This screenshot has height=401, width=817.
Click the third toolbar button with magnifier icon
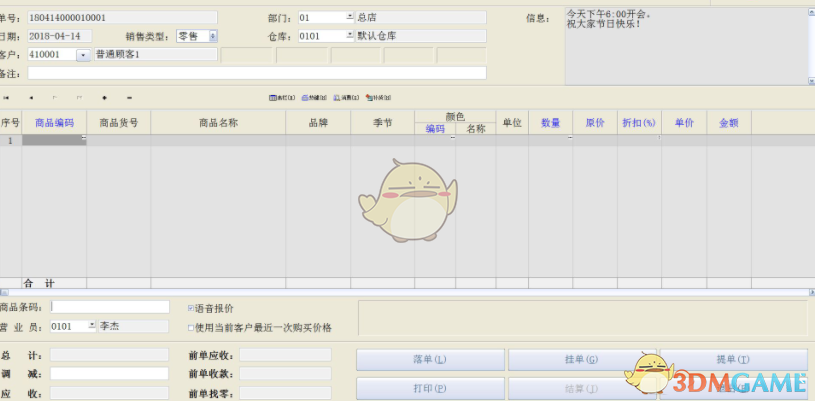click(x=346, y=97)
